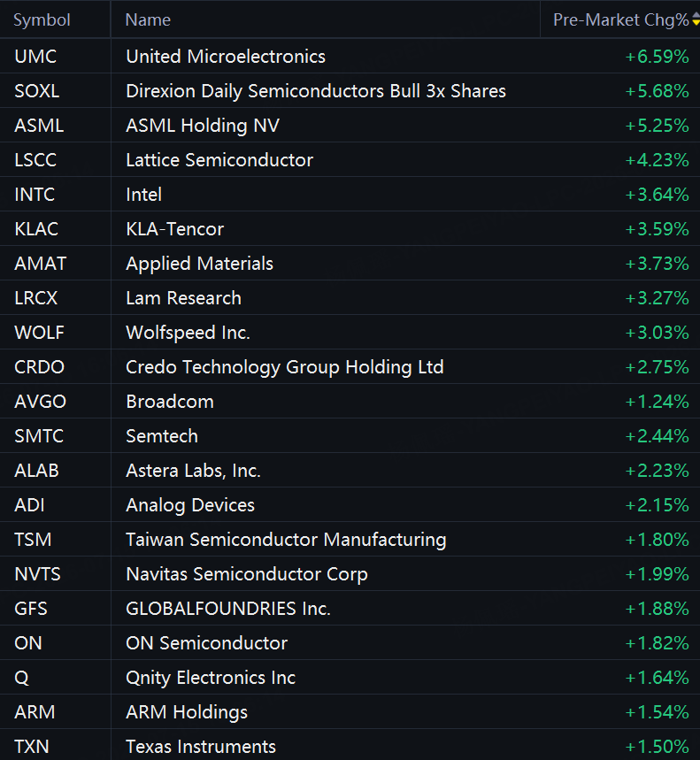The height and width of the screenshot is (760, 700).
Task: Click the Name column header
Action: pyautogui.click(x=148, y=19)
